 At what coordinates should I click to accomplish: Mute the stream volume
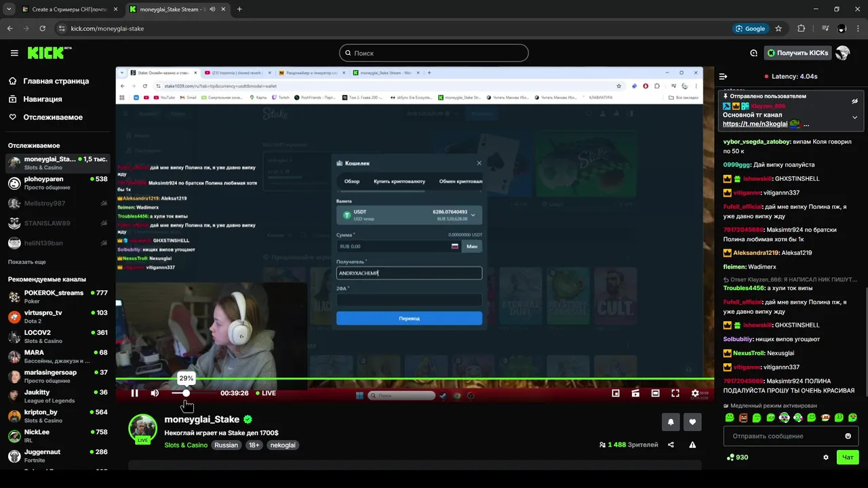tap(155, 393)
